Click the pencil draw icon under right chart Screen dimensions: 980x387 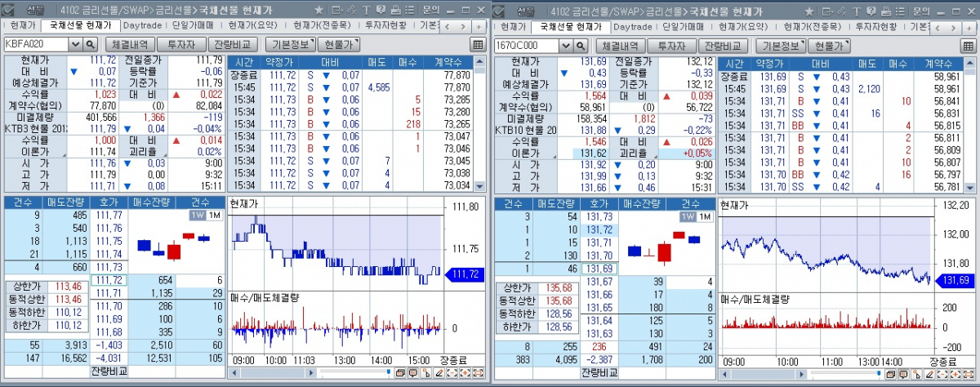click(929, 374)
